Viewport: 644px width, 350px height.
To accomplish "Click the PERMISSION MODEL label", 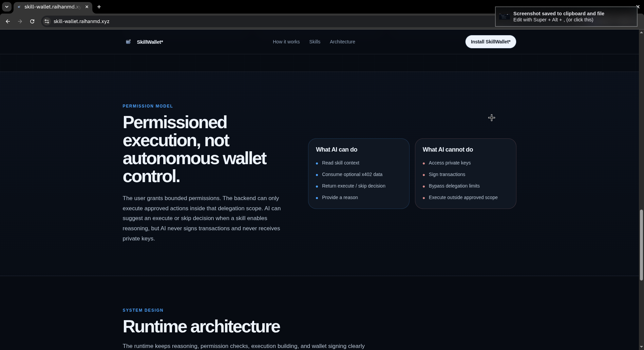I will click(x=148, y=106).
